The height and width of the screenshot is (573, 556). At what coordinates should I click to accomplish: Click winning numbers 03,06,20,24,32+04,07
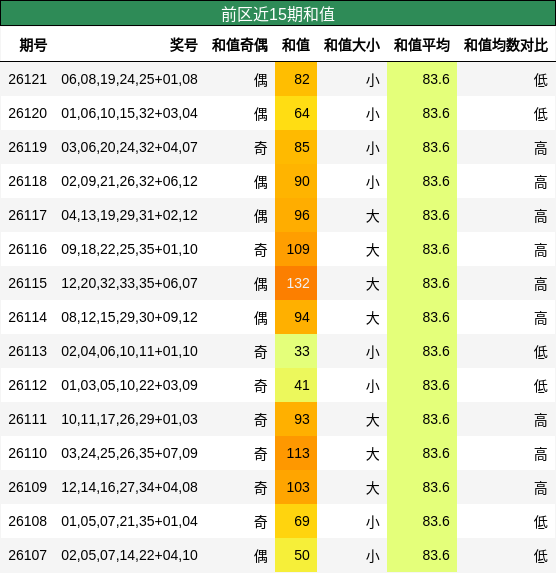[x=129, y=147]
